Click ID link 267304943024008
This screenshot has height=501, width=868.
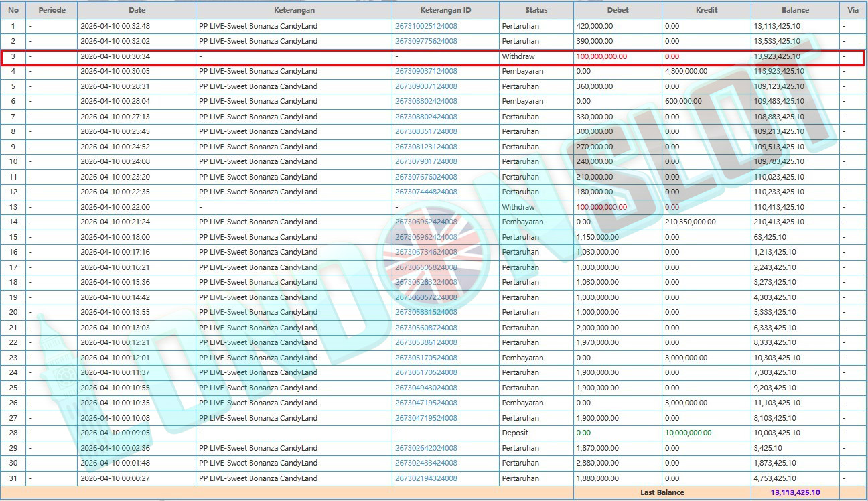[426, 388]
